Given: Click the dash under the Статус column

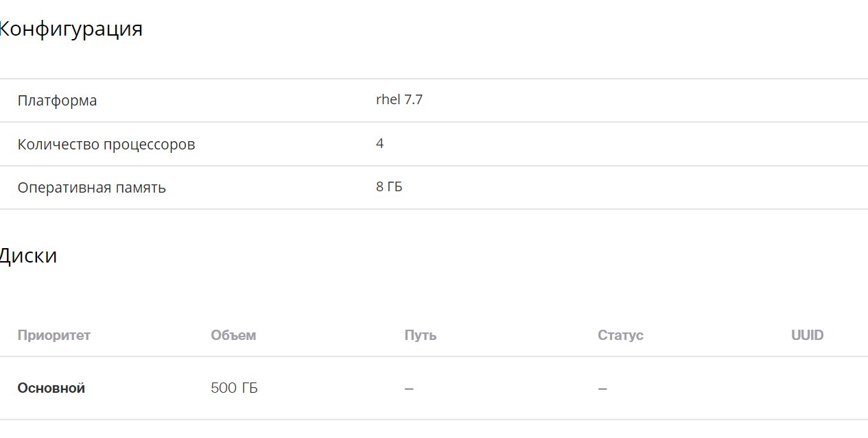Looking at the screenshot, I should (x=602, y=389).
